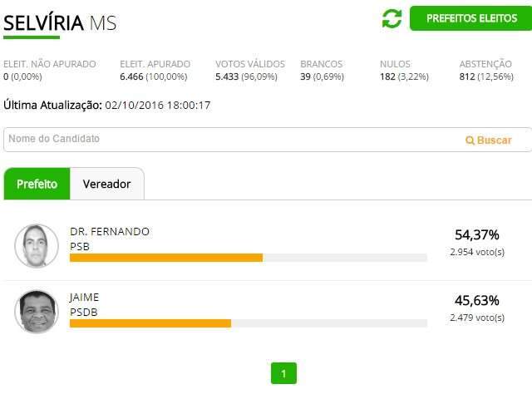Click the magnifier icon beside Buscar
This screenshot has width=532, height=399.
470,140
